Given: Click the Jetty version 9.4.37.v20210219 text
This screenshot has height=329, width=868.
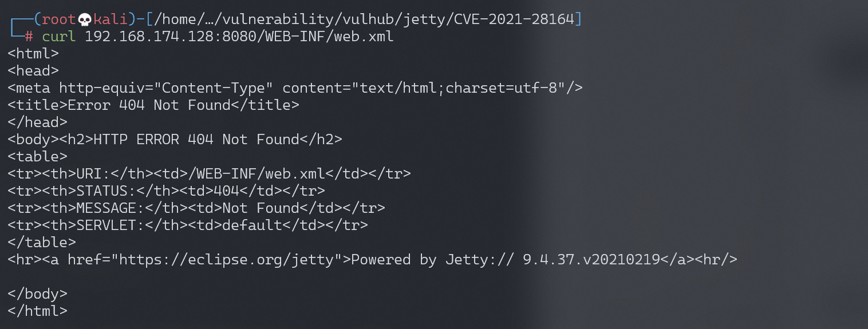Looking at the screenshot, I should (x=591, y=260).
